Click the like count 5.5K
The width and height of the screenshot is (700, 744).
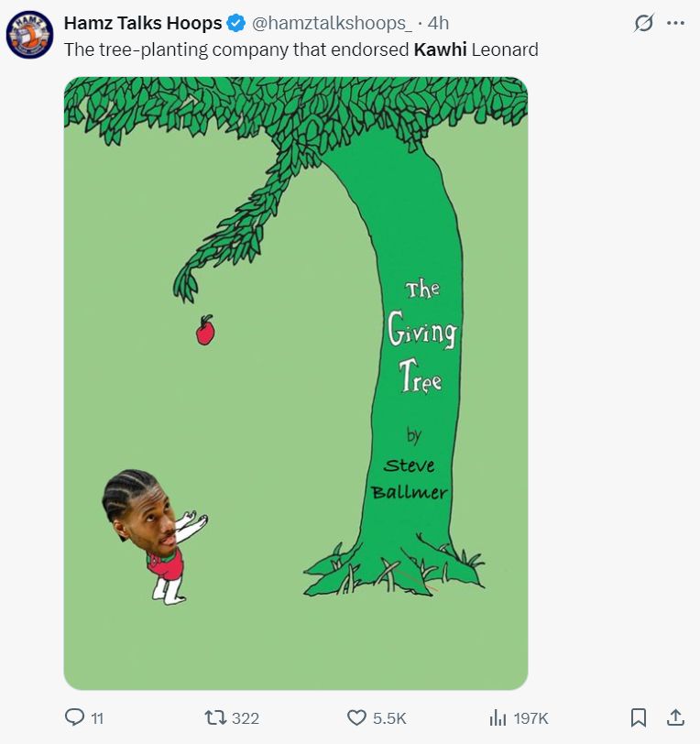pos(390,718)
